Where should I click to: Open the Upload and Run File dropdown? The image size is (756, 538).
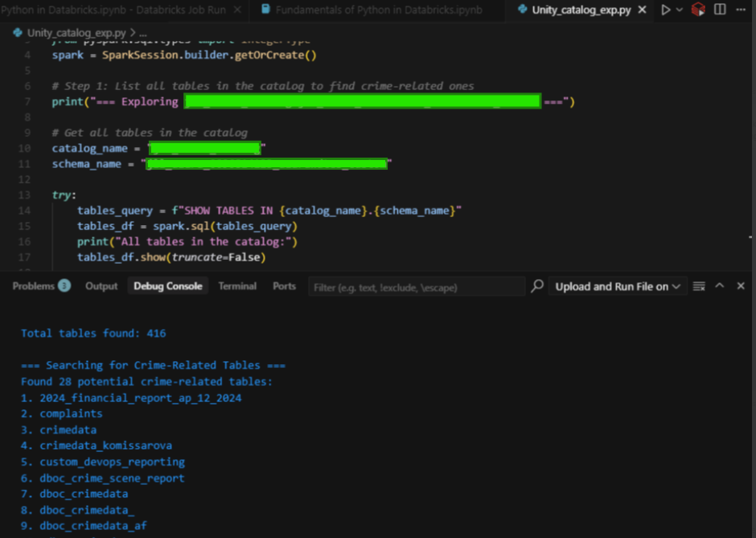pos(618,286)
